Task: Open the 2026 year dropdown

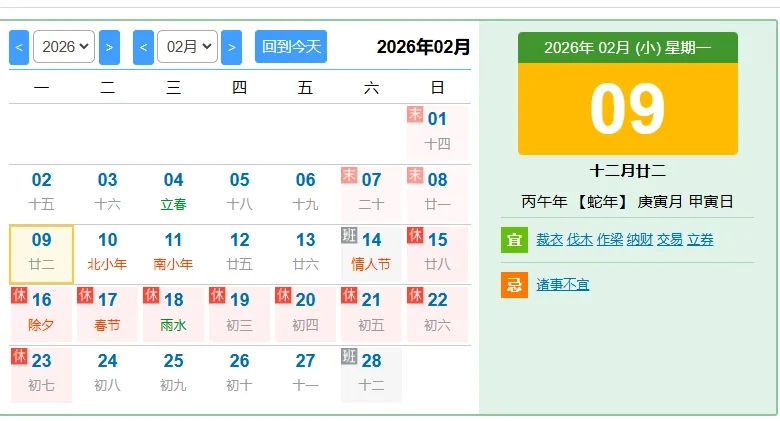Action: pos(64,47)
